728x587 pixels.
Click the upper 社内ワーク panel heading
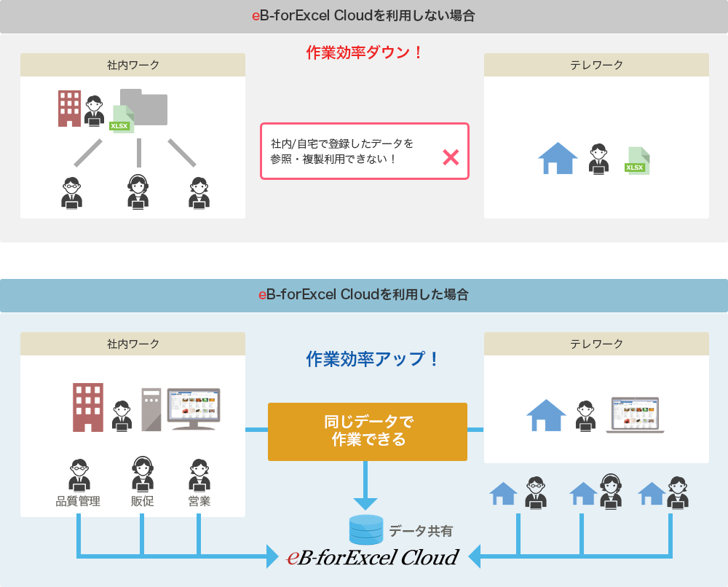(132, 65)
